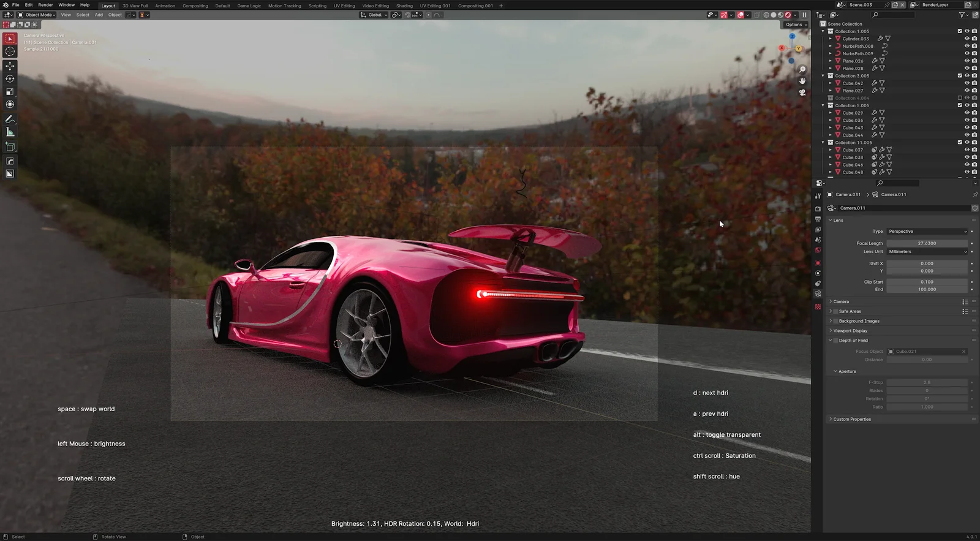
Task: Activate the Annotate pencil tool
Action: (x=10, y=119)
